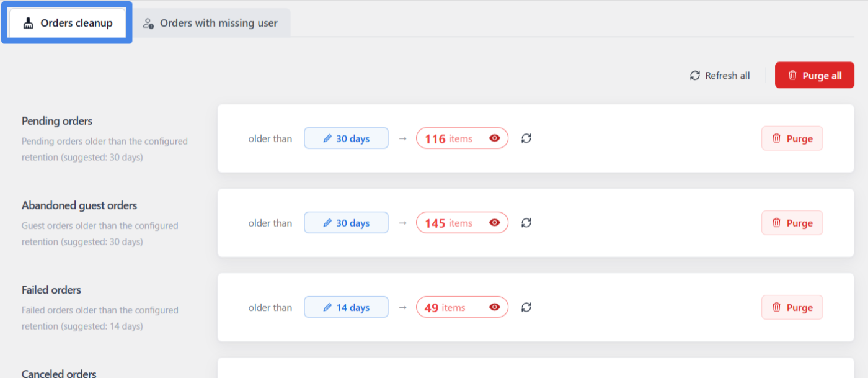Image resolution: width=868 pixels, height=378 pixels.
Task: Click the pencil icon beside 14 days
Action: point(327,307)
